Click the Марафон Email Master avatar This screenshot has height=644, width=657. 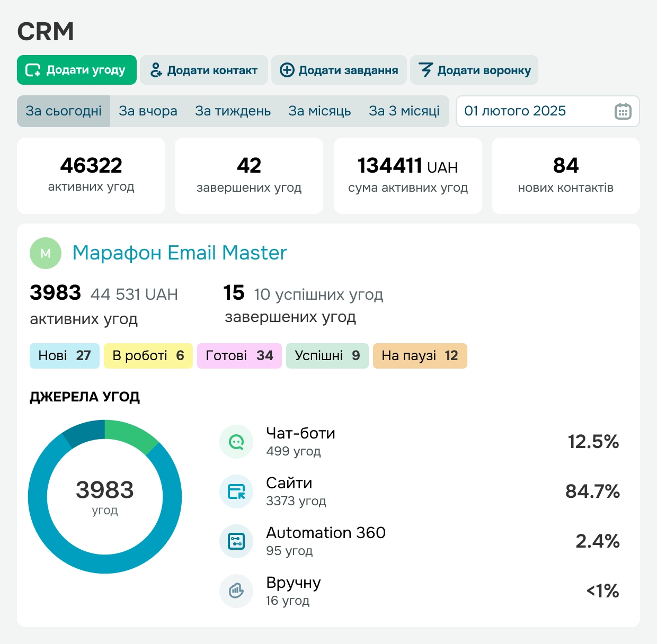45,253
